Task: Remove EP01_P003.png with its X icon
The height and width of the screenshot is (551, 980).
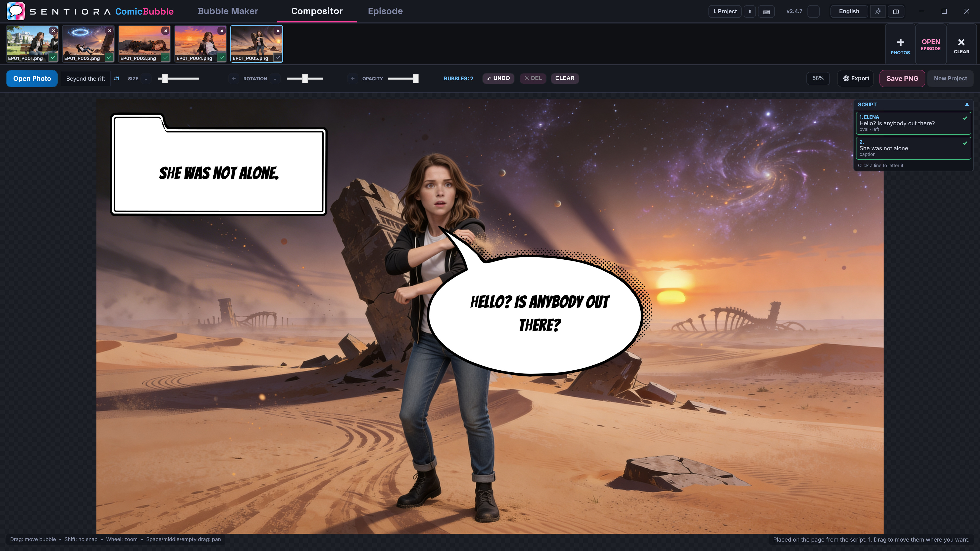Action: [166, 31]
